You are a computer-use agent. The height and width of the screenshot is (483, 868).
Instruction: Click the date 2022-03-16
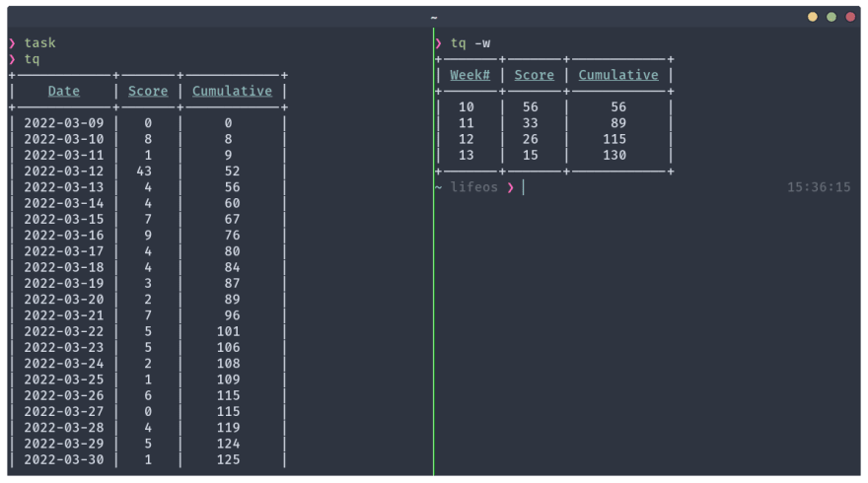pyautogui.click(x=64, y=236)
